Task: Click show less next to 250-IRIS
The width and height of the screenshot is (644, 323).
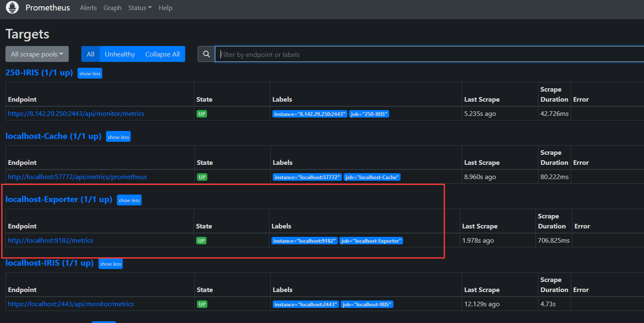Action: [x=90, y=73]
